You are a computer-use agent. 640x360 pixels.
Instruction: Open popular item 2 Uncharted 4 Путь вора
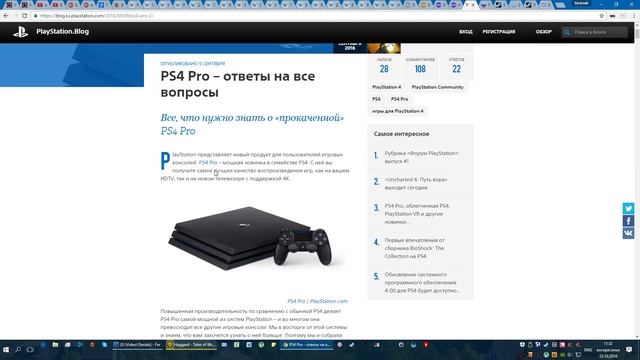(x=416, y=184)
